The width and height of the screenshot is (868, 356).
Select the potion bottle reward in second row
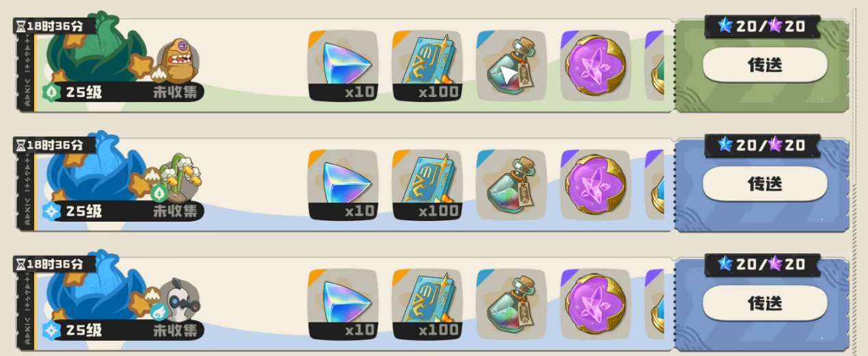pyautogui.click(x=511, y=185)
